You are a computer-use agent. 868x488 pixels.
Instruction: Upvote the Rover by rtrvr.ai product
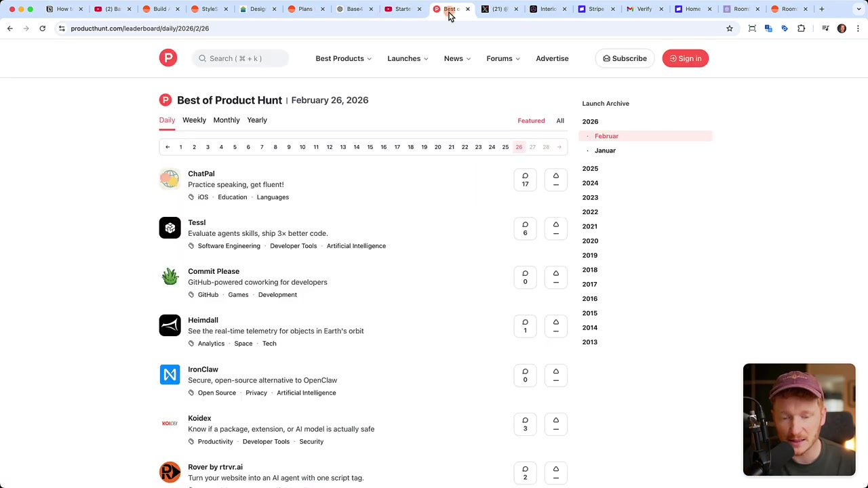[555, 473]
